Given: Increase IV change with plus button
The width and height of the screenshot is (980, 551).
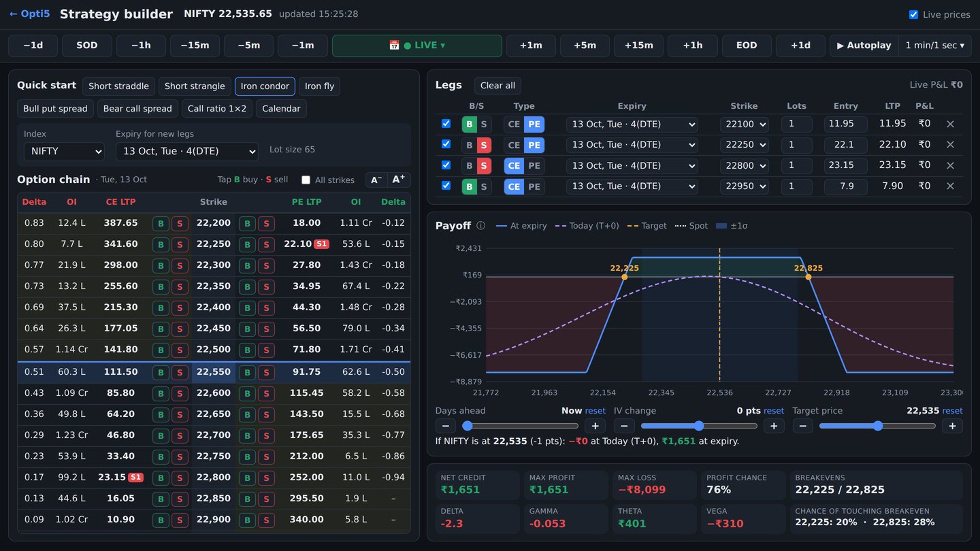Looking at the screenshot, I should pos(774,426).
